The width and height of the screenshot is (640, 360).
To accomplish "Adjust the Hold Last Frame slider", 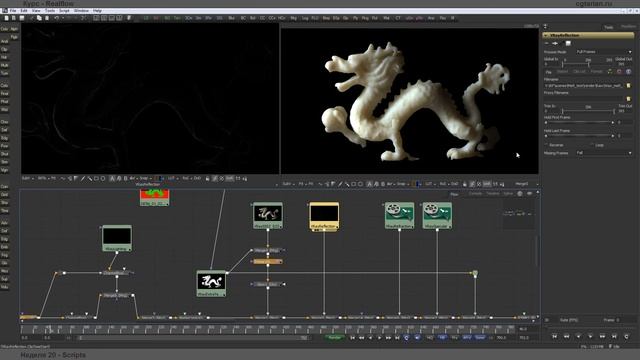I will (579, 136).
